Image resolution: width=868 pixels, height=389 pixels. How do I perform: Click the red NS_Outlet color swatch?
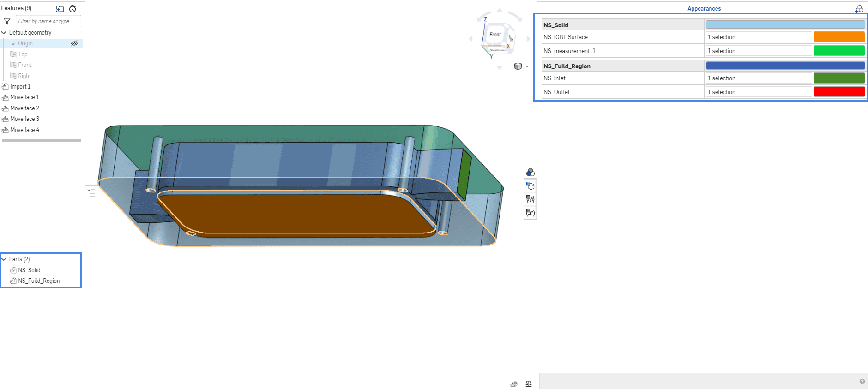point(839,92)
